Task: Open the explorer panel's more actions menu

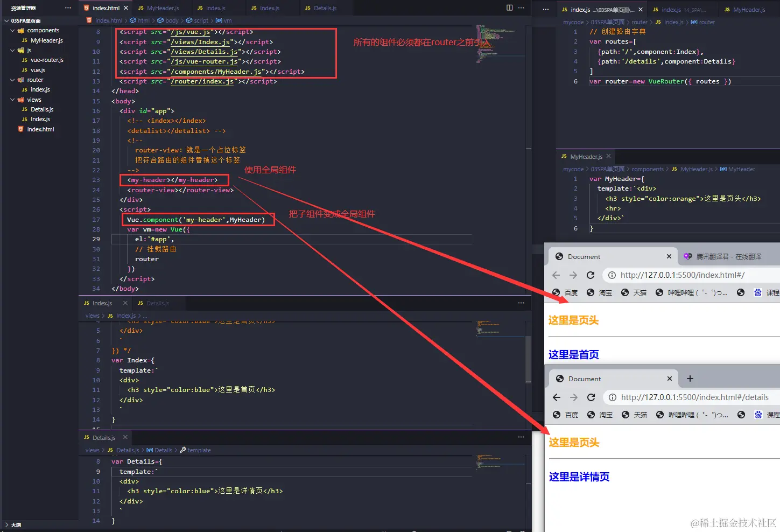Action: tap(68, 8)
